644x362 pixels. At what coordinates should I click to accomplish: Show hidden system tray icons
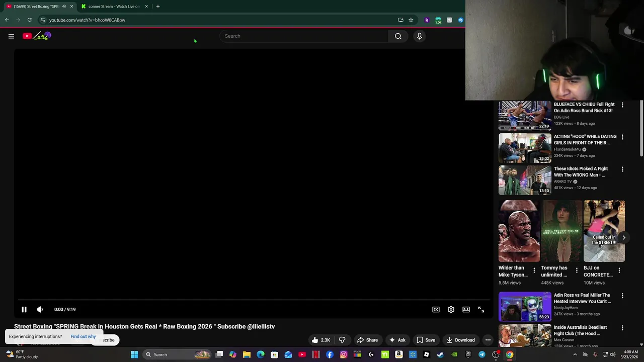pyautogui.click(x=575, y=354)
